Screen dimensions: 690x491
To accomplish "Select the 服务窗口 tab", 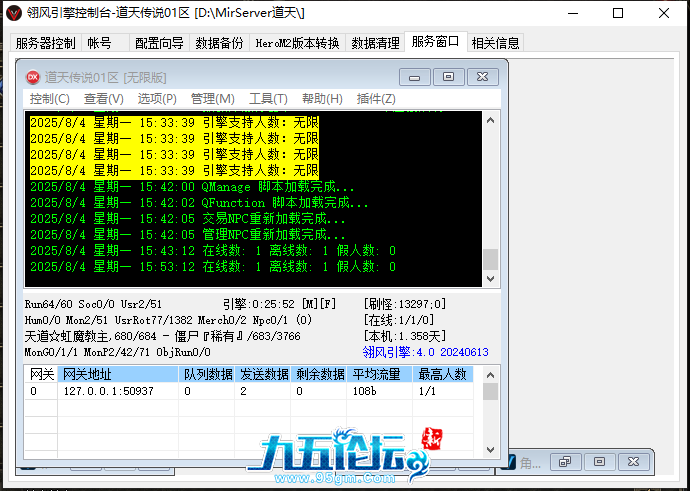I will (x=435, y=42).
